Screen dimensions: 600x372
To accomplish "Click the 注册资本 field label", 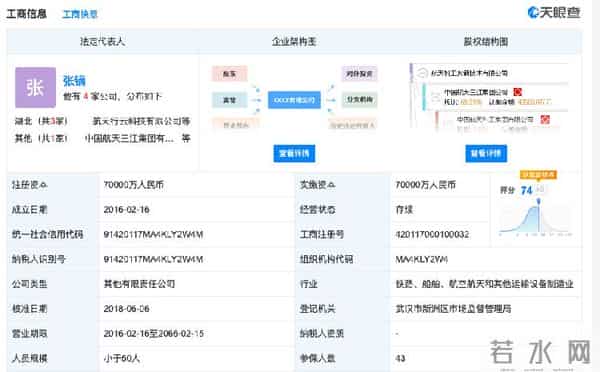I will [29, 185].
